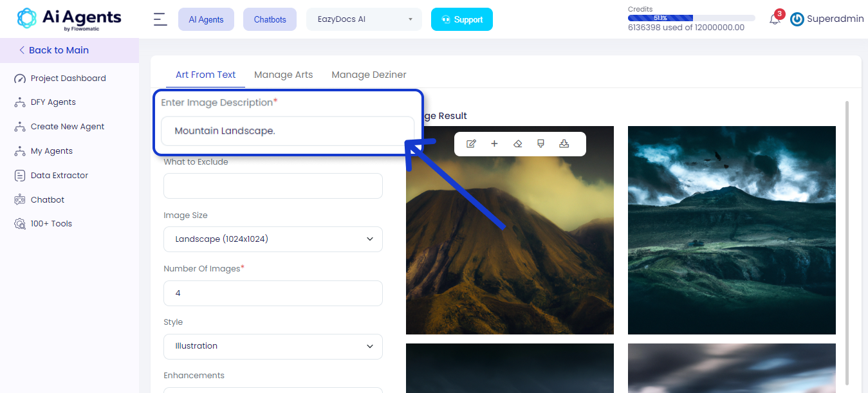The image size is (868, 393).
Task: Click the credits usage progress bar
Action: click(692, 18)
